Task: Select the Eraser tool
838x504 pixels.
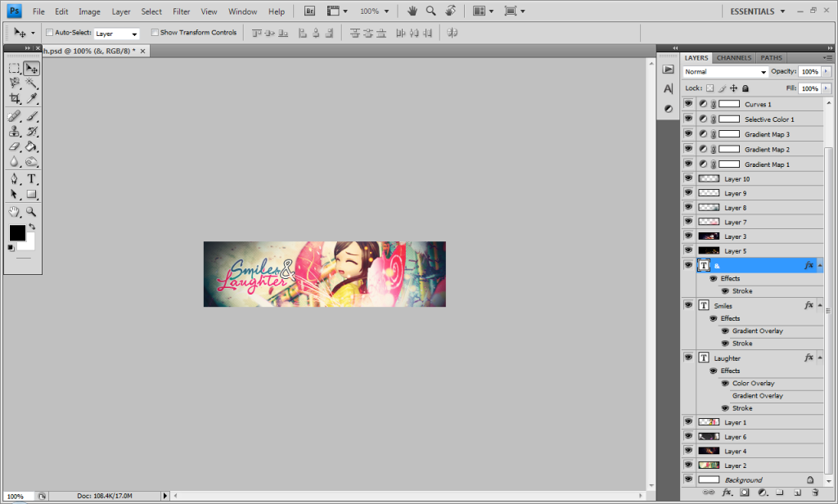Action: tap(15, 146)
